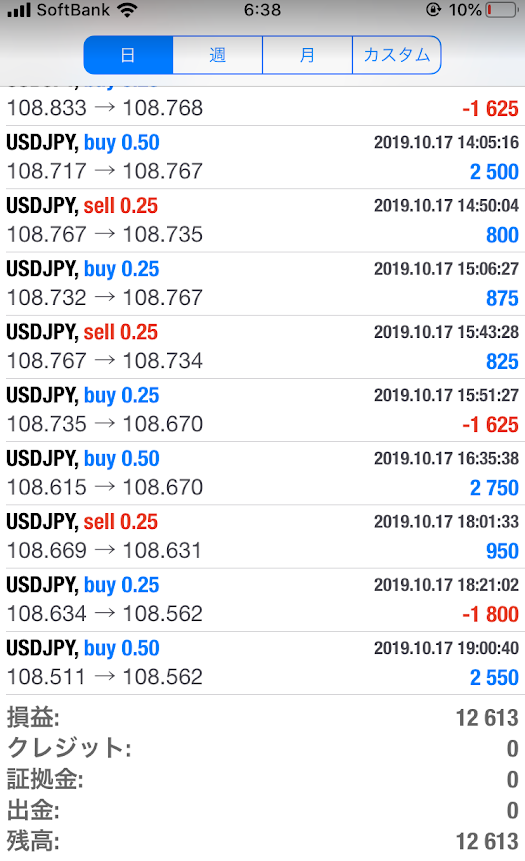This screenshot has height=861, width=525.
Task: Open the sell trade at 18:01:33
Action: point(262,536)
